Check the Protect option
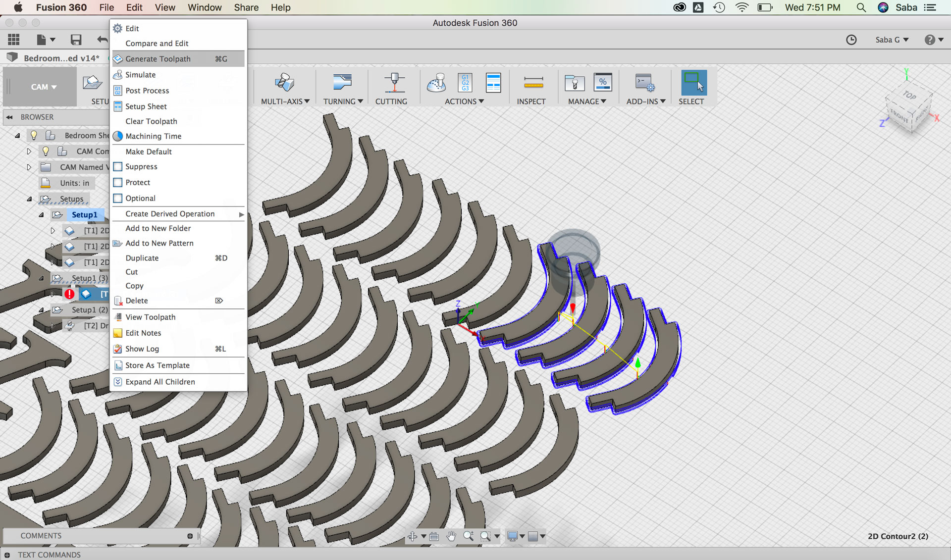 tap(118, 183)
